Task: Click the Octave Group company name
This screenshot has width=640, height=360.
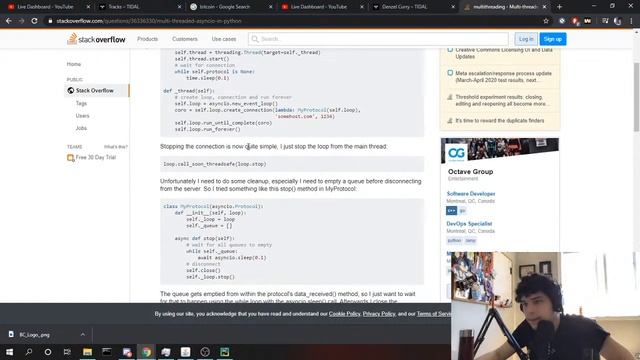Action: [470, 172]
